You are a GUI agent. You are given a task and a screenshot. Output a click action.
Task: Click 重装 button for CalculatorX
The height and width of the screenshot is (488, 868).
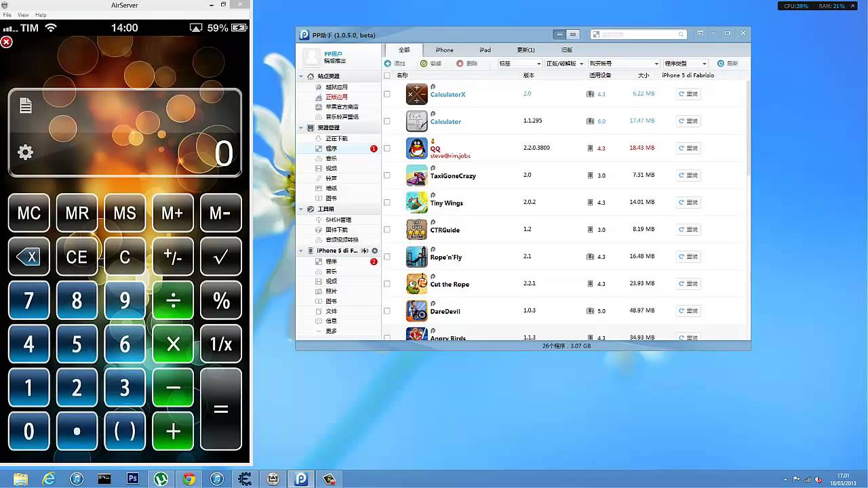tap(688, 94)
